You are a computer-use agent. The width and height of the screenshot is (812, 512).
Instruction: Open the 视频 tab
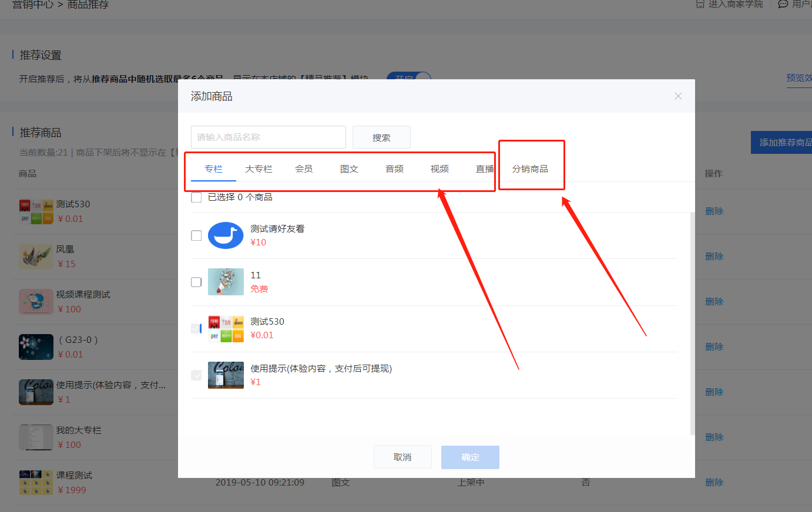439,169
